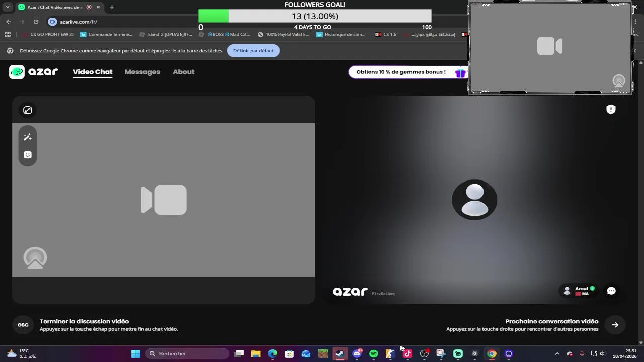Click the 10% bonus gems banner

408,72
